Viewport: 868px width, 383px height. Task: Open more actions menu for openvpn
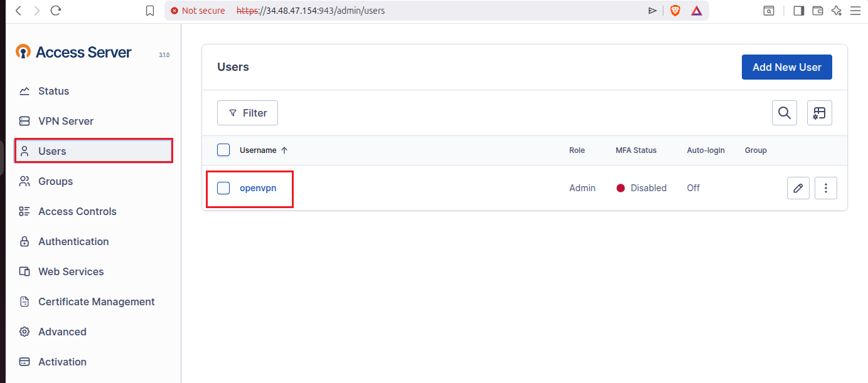click(x=826, y=188)
